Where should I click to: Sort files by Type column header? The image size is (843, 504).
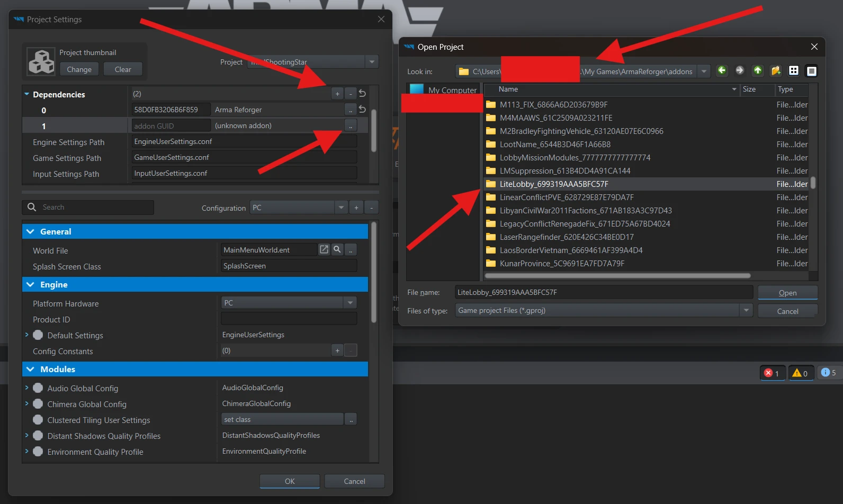pos(792,89)
